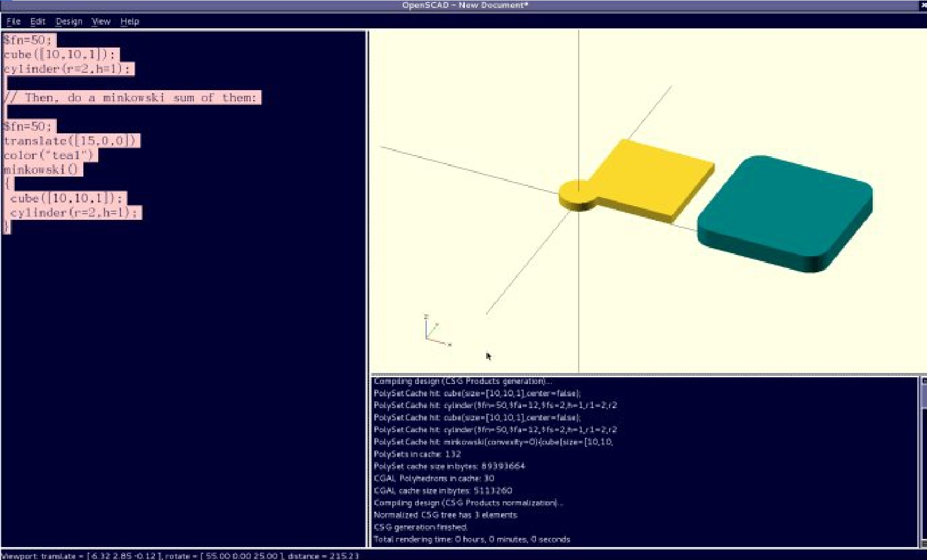
Task: Open the Edit menu
Action: point(38,22)
